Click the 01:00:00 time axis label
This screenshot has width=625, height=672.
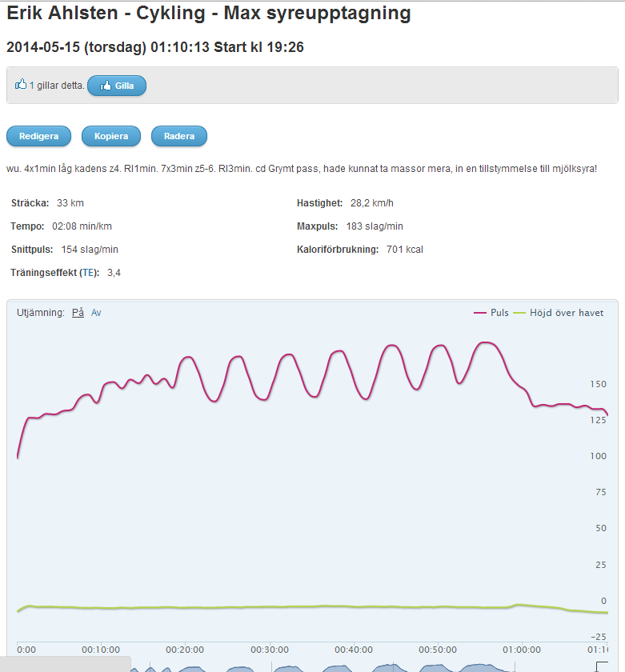(521, 650)
